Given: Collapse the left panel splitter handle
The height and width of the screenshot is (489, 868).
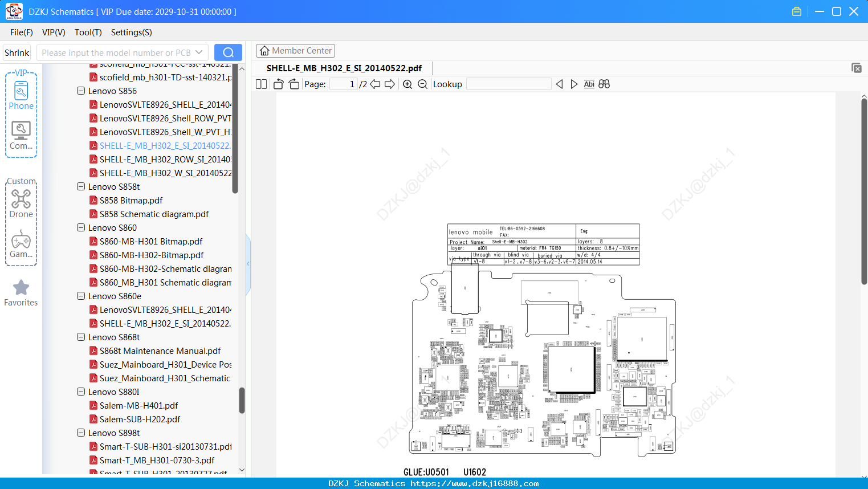Looking at the screenshot, I should coord(248,264).
